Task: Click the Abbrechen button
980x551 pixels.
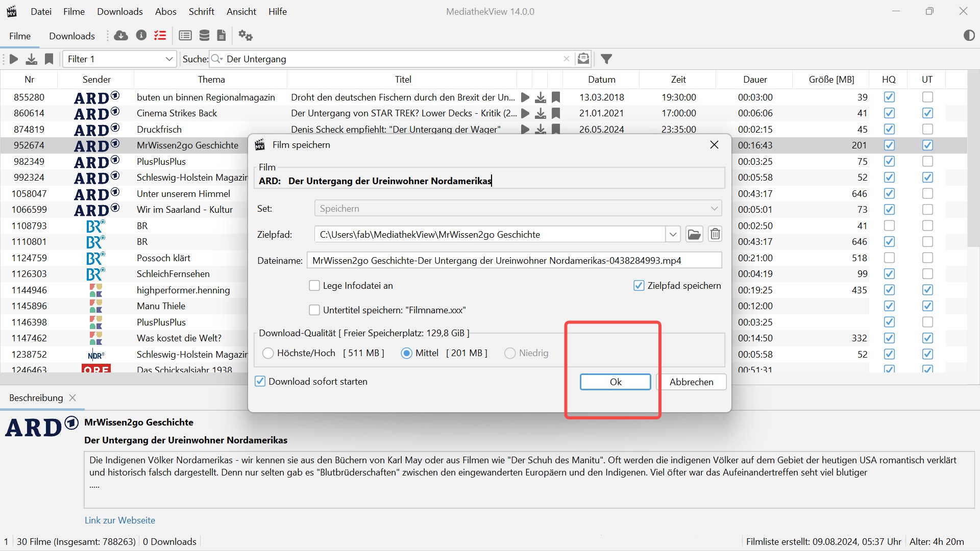Action: pyautogui.click(x=691, y=382)
